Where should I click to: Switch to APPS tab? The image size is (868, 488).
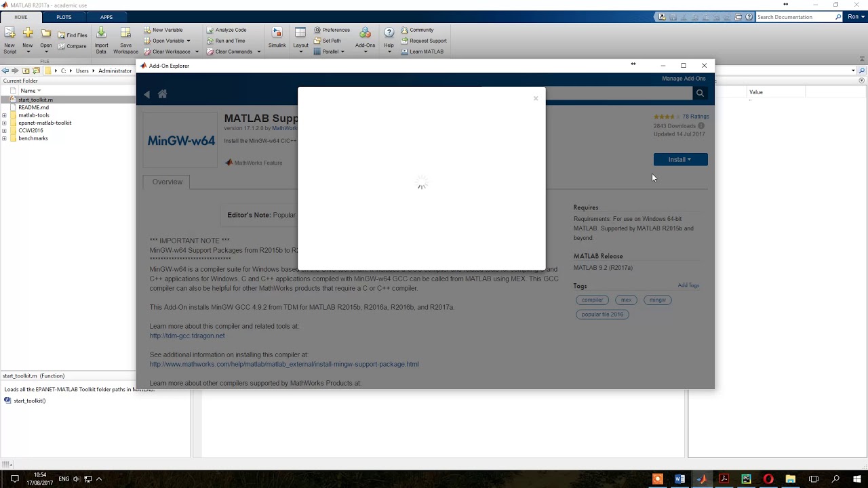[x=106, y=17]
